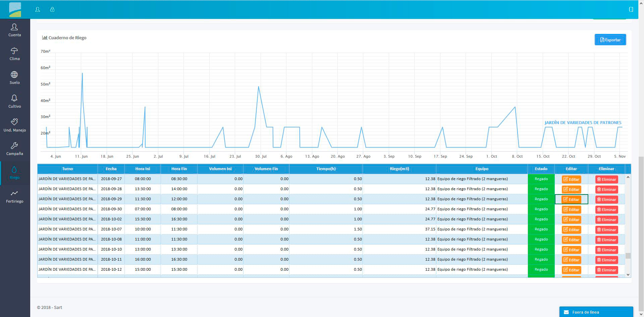
Task: Sort table by Turno column header
Action: pyautogui.click(x=67, y=169)
